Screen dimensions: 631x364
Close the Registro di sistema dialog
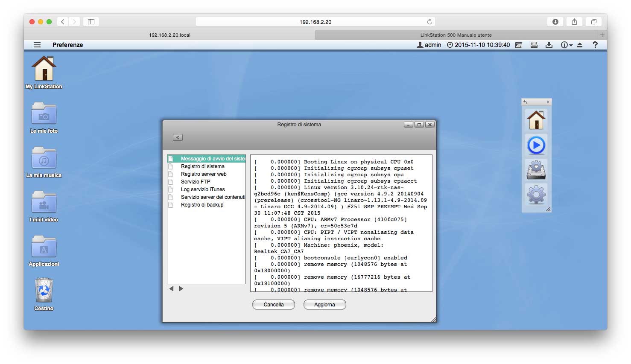tap(430, 125)
